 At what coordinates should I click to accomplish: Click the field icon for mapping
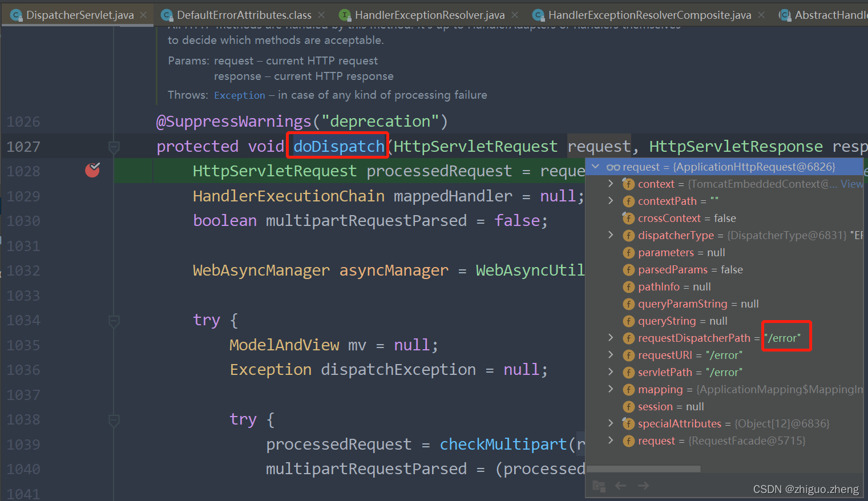(628, 390)
